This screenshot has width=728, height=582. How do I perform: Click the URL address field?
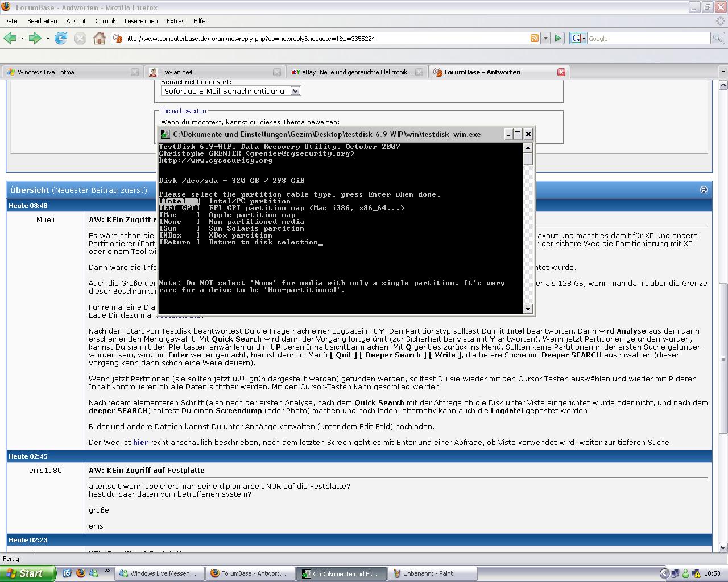point(326,38)
